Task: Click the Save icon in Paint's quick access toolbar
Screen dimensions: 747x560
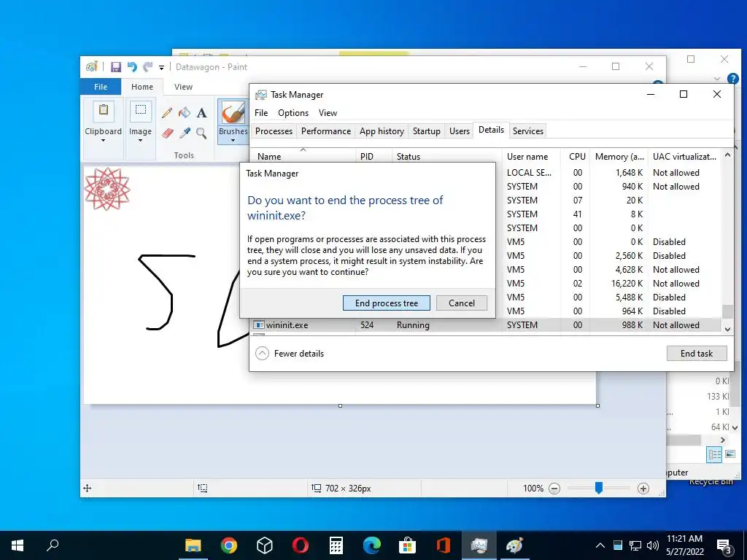Action: click(x=116, y=67)
